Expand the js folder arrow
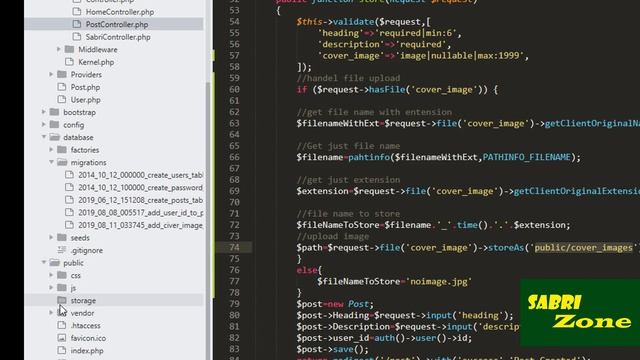The image size is (640, 360). (x=51, y=288)
